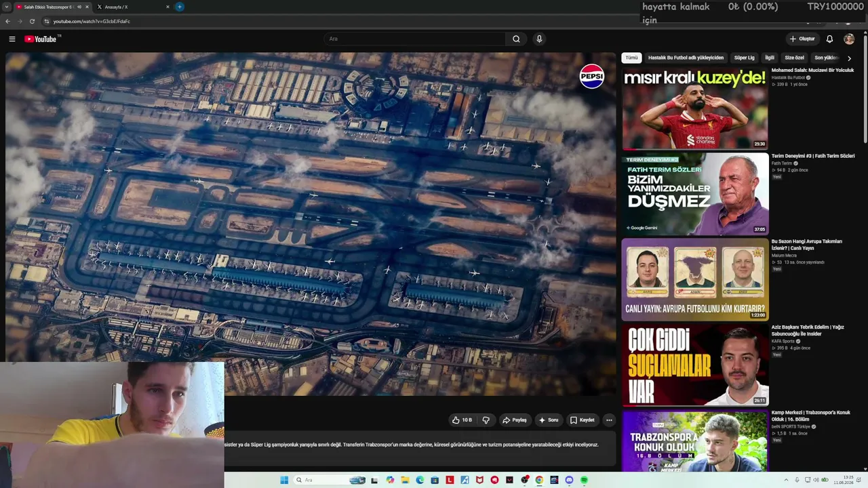Image resolution: width=868 pixels, height=488 pixels.
Task: Like the video with the thumbs-up button
Action: coord(462,420)
